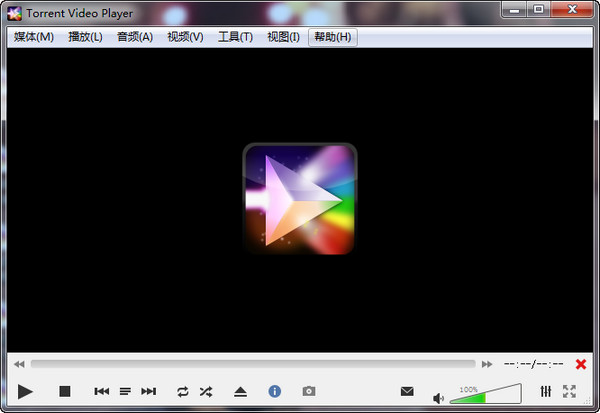Click the volume level slider
The height and width of the screenshot is (413, 600).
[x=485, y=395]
